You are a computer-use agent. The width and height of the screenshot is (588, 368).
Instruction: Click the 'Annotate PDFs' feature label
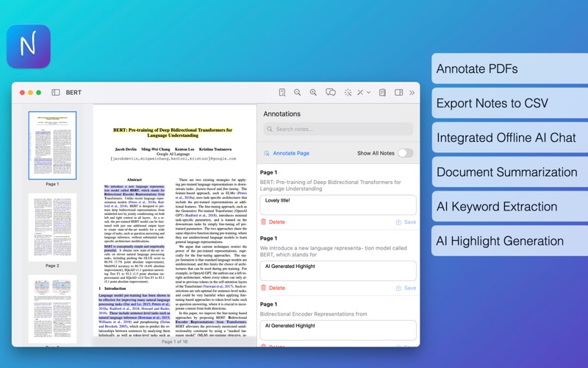[477, 68]
